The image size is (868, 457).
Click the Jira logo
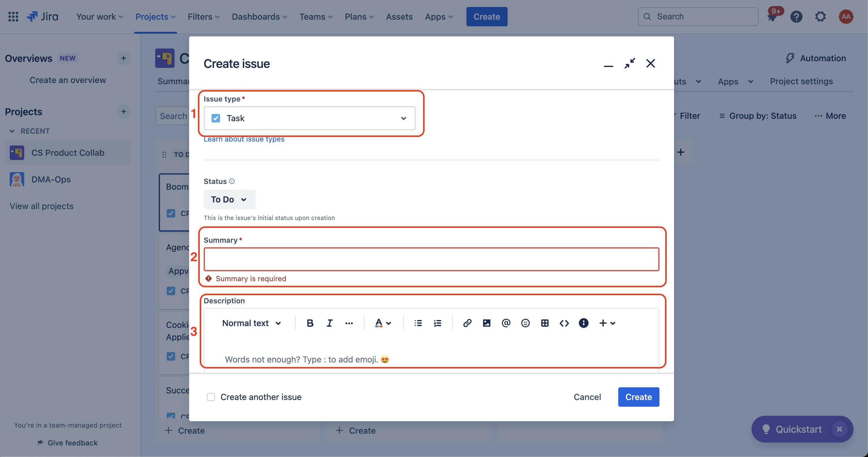coord(42,16)
